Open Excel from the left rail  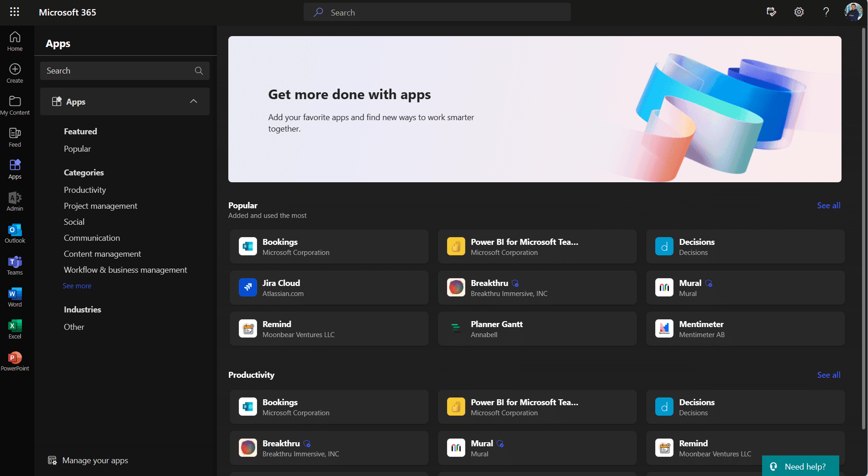coord(15,329)
